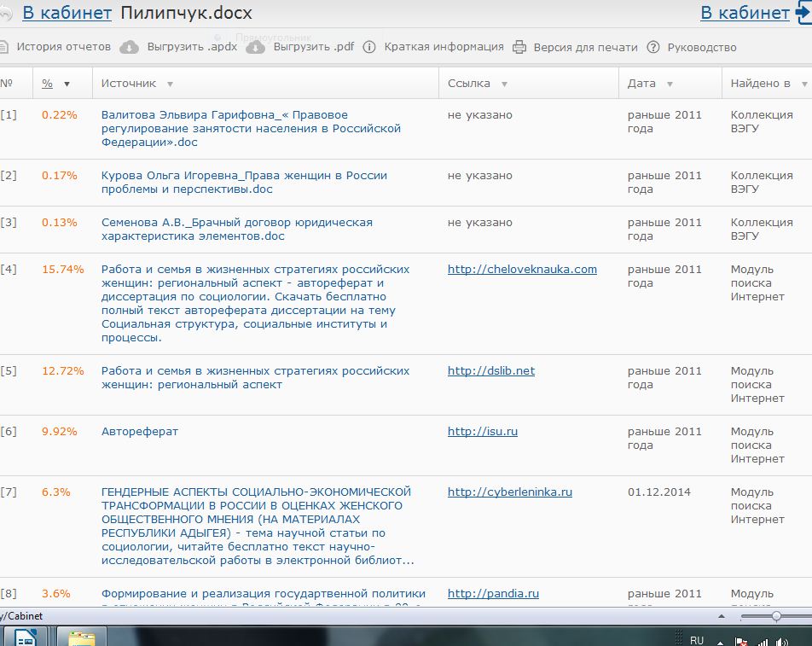Open source Автореферат in row 6
The height and width of the screenshot is (646, 812).
click(140, 431)
